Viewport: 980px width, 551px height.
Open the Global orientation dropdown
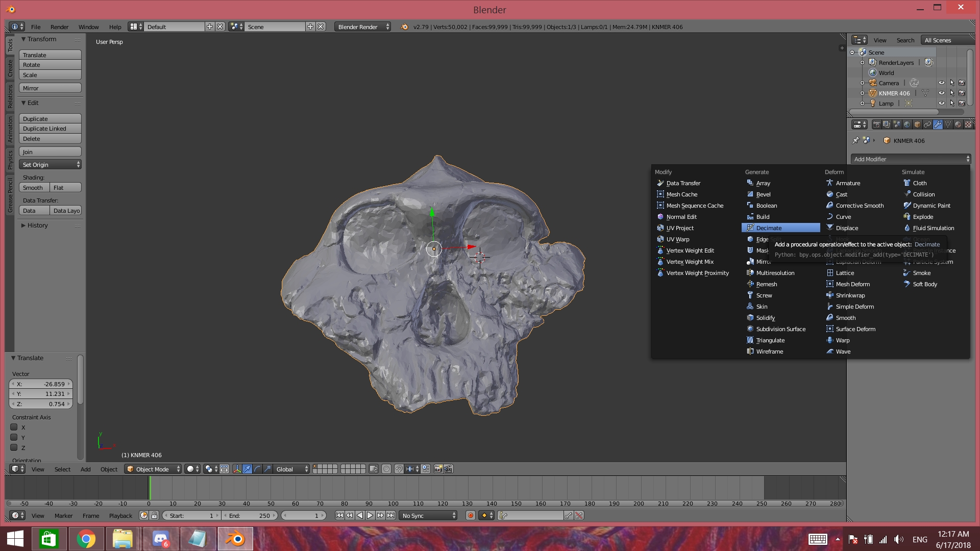click(292, 469)
